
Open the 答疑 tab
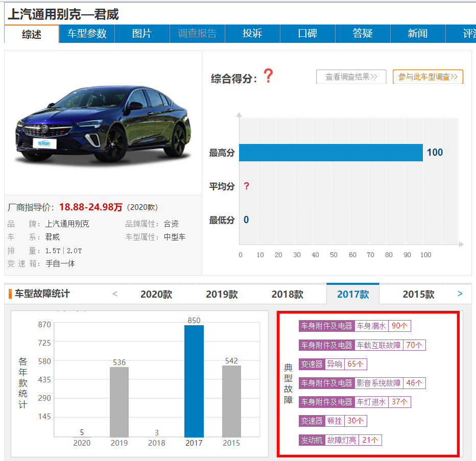click(363, 34)
